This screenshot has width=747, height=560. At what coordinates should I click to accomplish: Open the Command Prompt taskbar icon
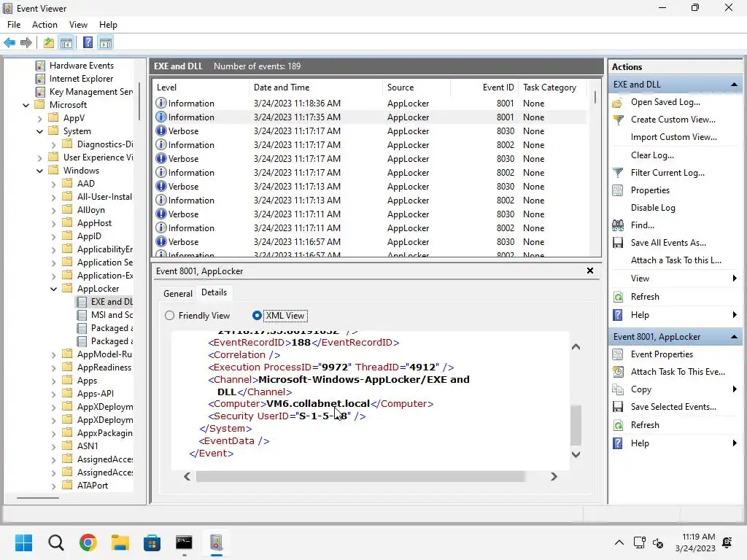pyautogui.click(x=184, y=542)
